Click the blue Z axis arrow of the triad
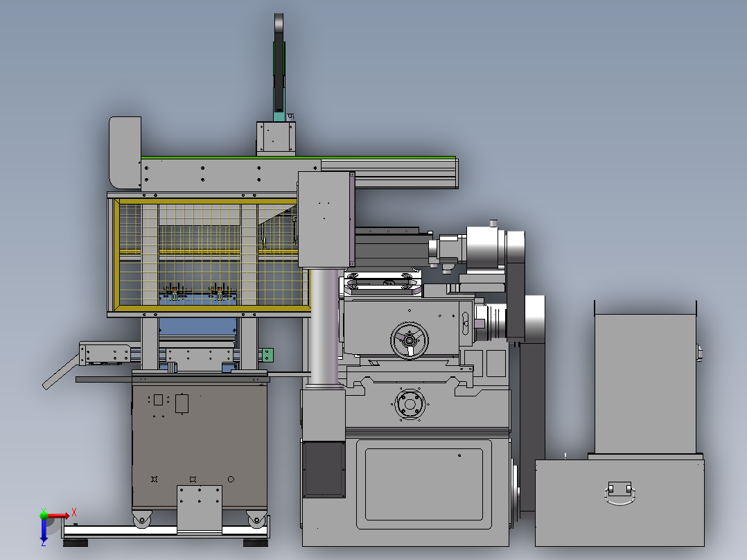 pos(44,530)
